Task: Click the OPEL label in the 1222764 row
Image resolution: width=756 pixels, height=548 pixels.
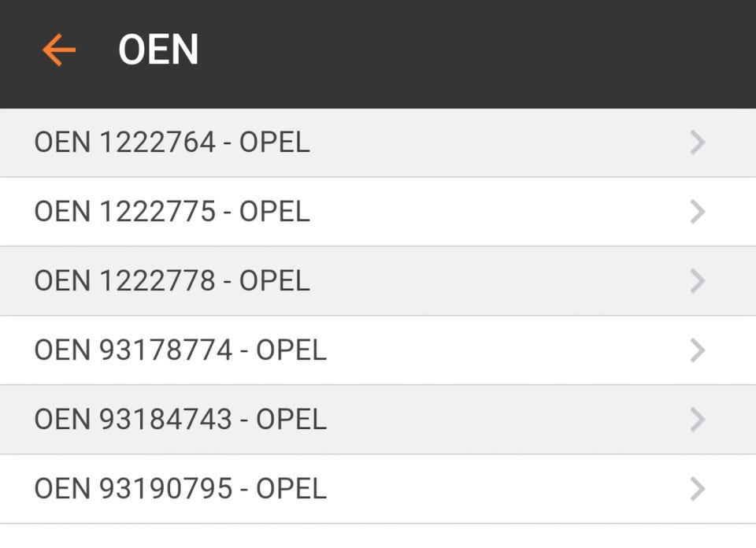Action: (x=274, y=143)
